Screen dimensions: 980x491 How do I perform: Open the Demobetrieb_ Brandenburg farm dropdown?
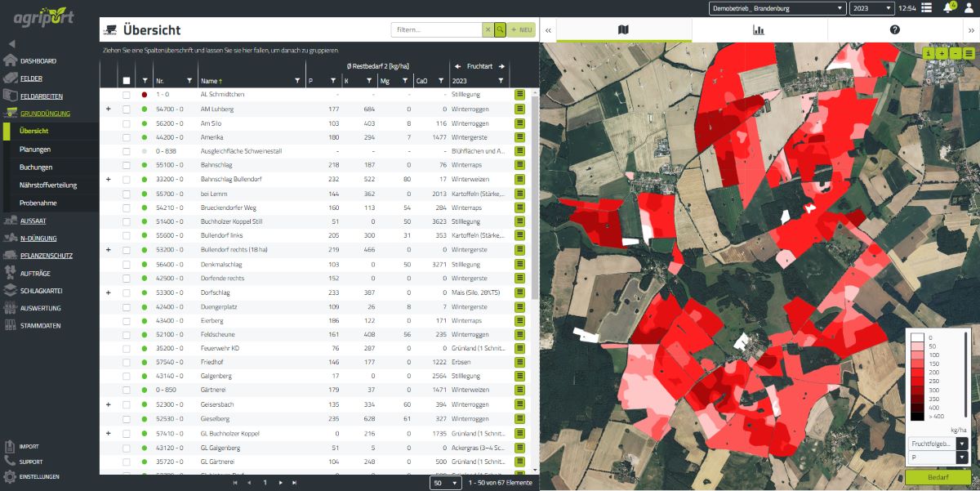point(776,8)
